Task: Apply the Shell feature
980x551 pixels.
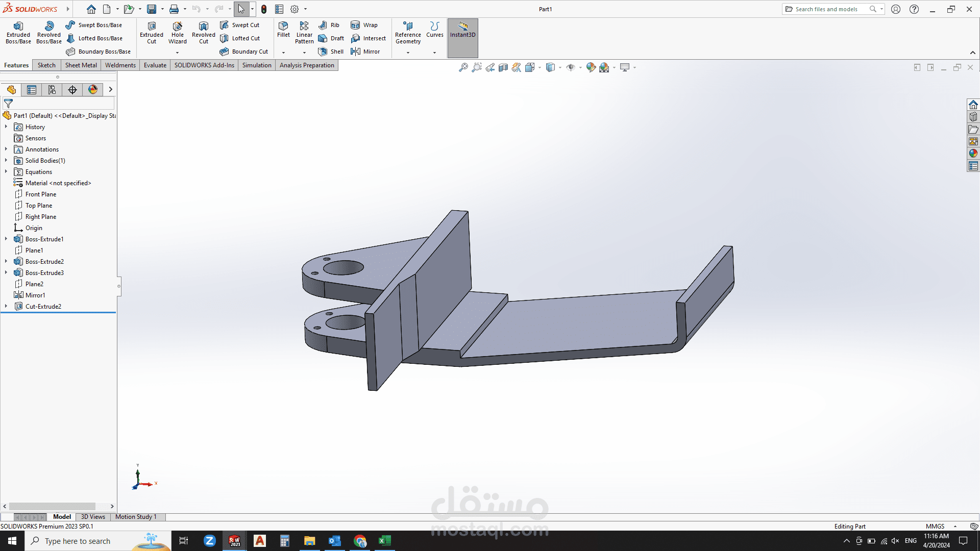Action: pyautogui.click(x=331, y=52)
